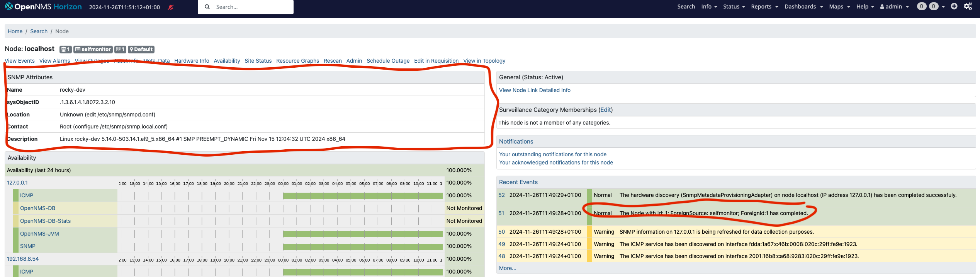This screenshot has width=980, height=277.
Task: Click the SNMP availability timeline bar
Action: (362, 246)
